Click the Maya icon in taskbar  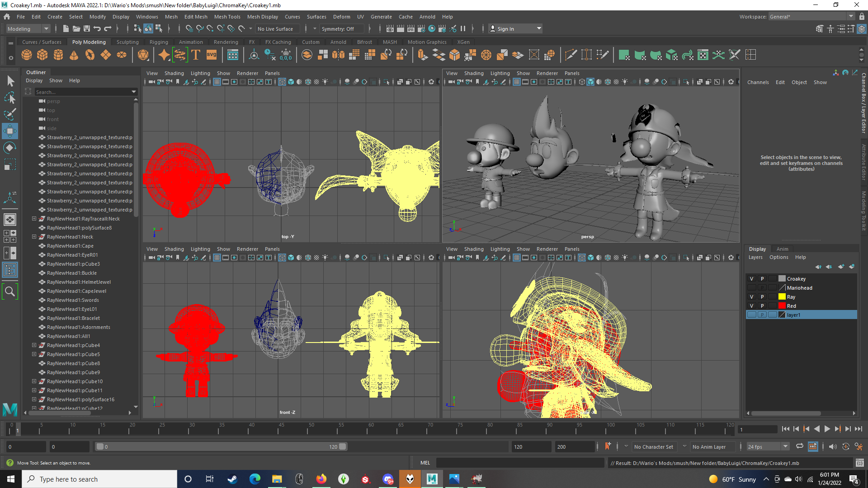[x=432, y=479]
